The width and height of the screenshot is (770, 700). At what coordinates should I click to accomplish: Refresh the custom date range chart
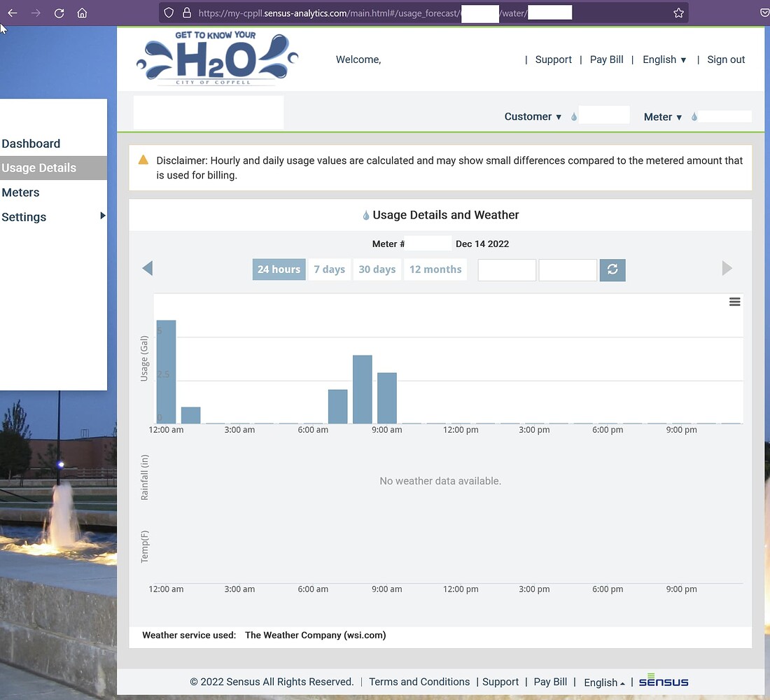click(612, 269)
